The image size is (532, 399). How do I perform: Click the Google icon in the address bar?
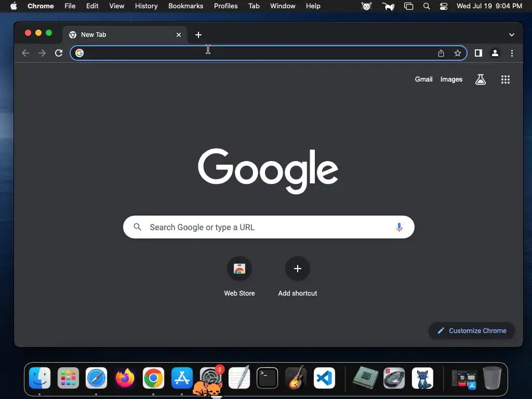(79, 53)
